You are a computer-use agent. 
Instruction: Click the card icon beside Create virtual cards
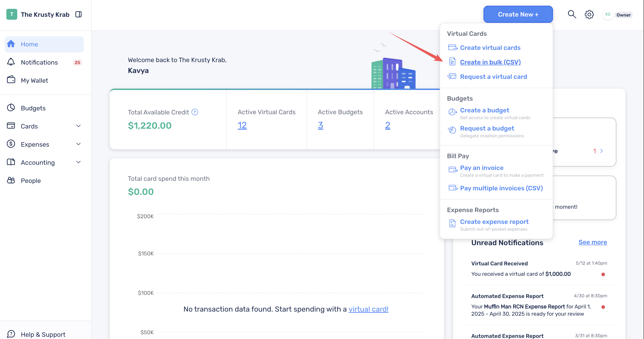tap(453, 47)
